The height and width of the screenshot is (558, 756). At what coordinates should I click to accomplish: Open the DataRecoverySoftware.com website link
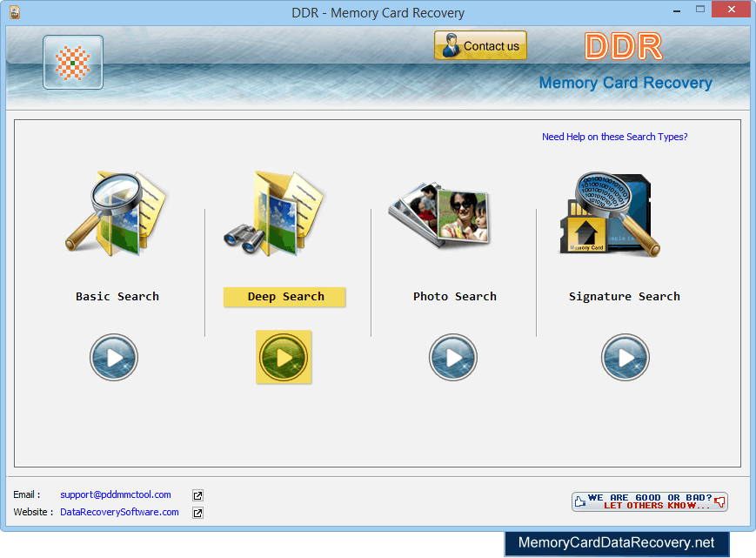(x=119, y=512)
